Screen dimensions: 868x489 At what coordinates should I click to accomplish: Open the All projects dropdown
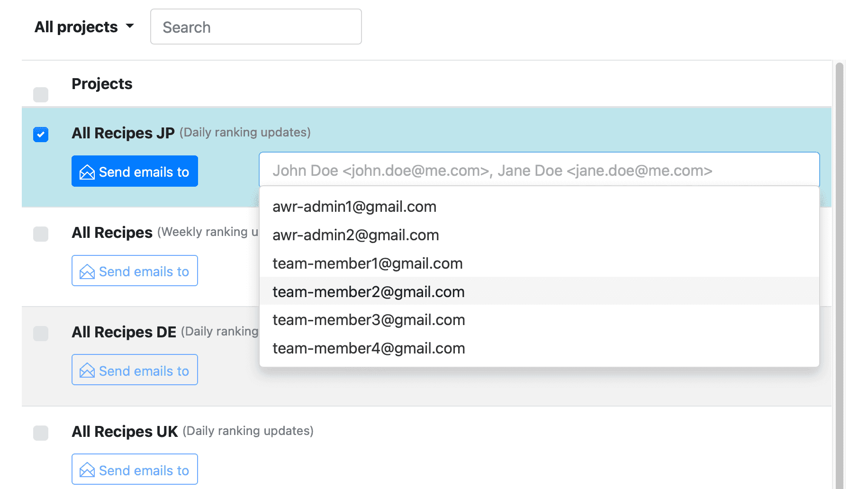coord(84,27)
